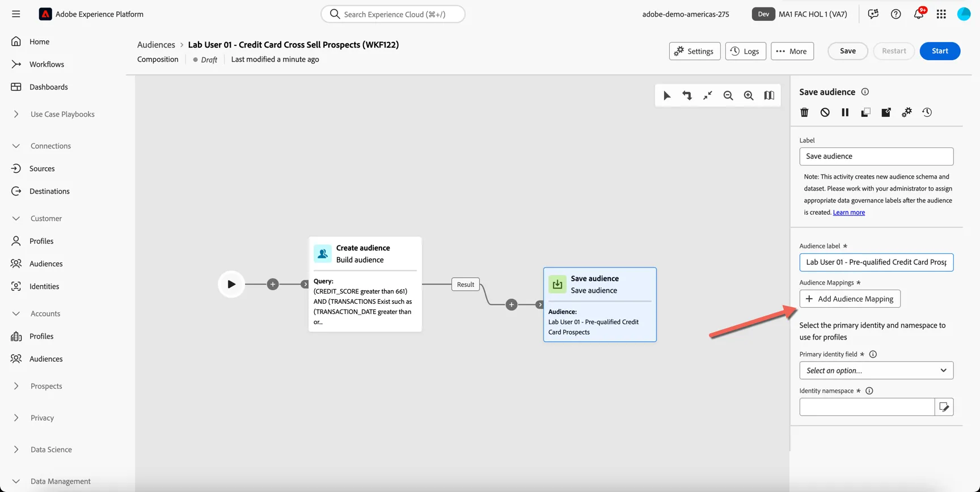Disable the Save audience activity
980x492 pixels.
click(x=825, y=112)
